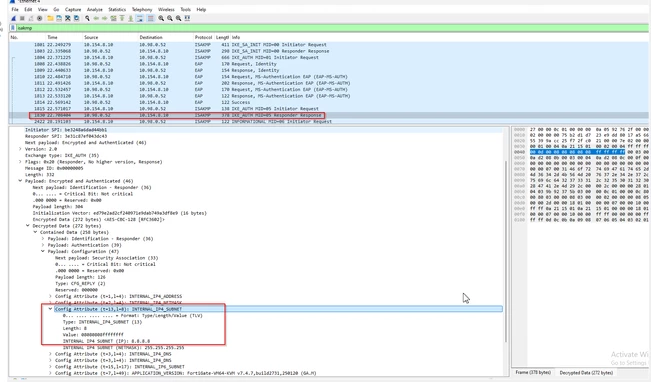Image resolution: width=651 pixels, height=382 pixels.
Task: Switch to Decrypted Data (272 bytes) tab
Action: [x=586, y=372]
